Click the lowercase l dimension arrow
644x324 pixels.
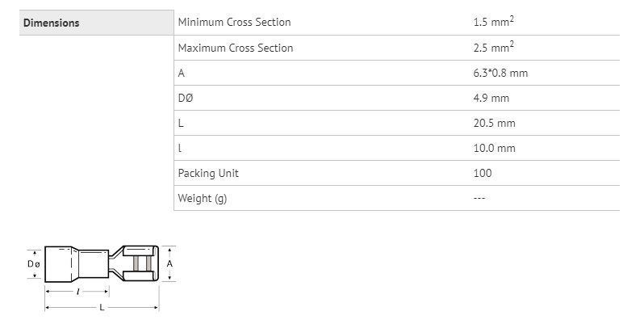tap(77, 292)
